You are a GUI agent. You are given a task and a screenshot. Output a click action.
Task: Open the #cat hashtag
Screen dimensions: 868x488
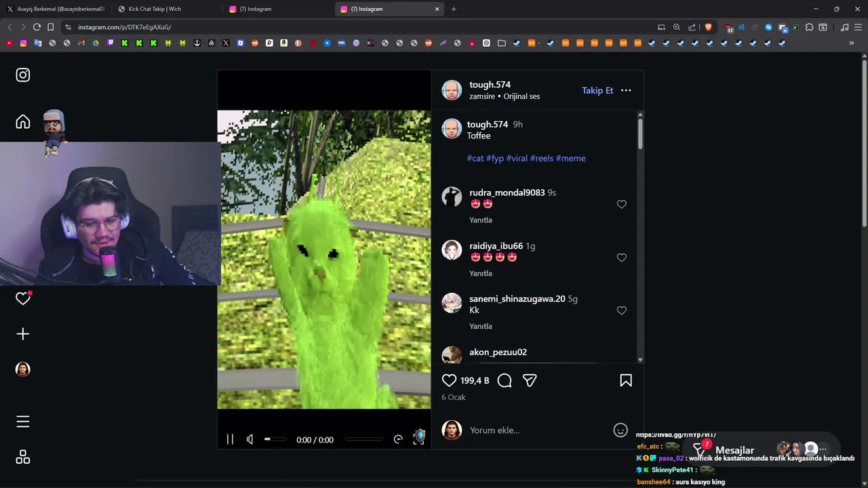click(x=475, y=158)
